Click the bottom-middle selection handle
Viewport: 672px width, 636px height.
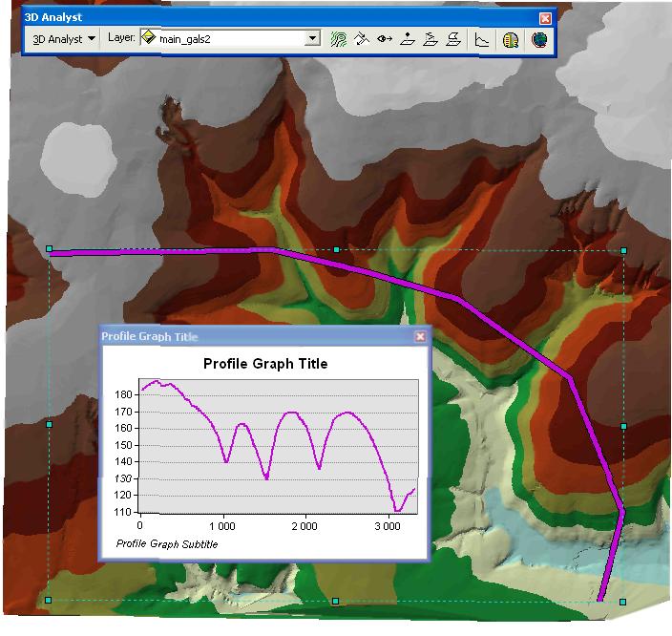tap(336, 601)
